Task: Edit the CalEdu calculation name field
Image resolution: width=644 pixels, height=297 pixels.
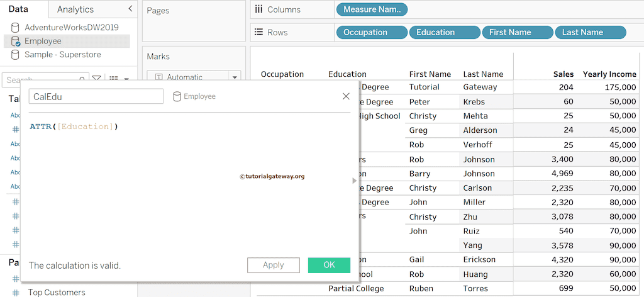Action: [96, 96]
